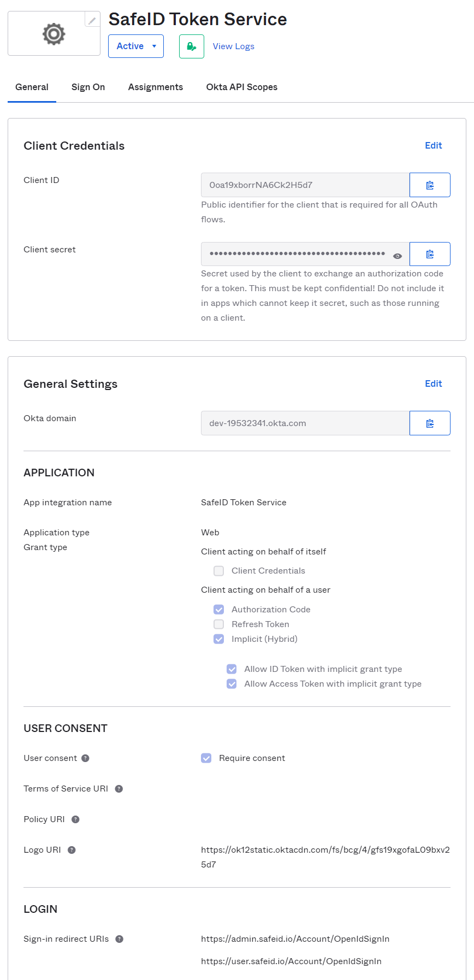The image size is (474, 980).
Task: Copy the Client ID to clipboard
Action: pyautogui.click(x=430, y=185)
